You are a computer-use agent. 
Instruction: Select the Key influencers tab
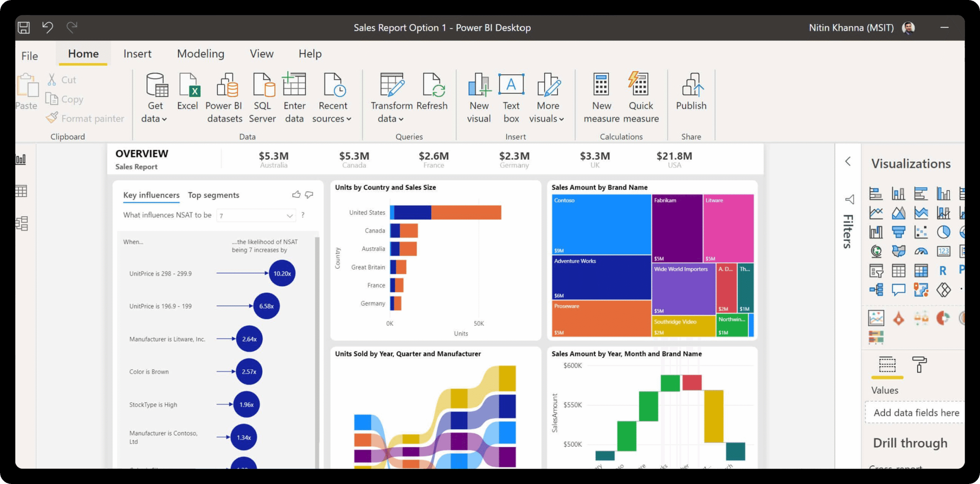tap(151, 195)
